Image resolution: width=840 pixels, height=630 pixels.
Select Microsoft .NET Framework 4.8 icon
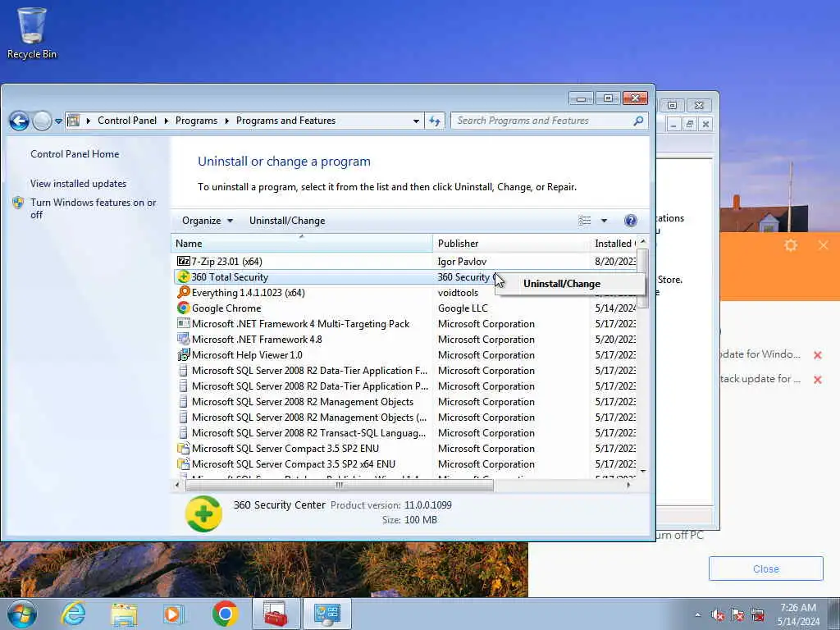click(183, 339)
